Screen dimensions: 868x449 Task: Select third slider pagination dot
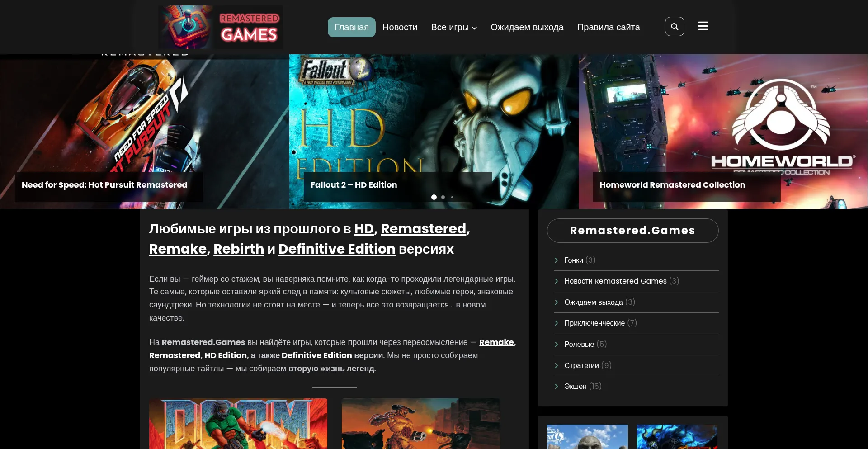(452, 197)
